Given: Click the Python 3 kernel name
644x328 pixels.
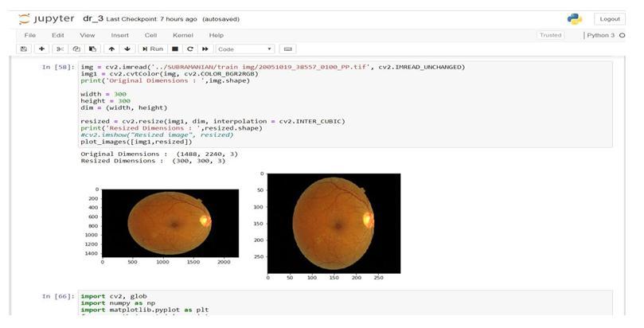Looking at the screenshot, I should coord(601,35).
